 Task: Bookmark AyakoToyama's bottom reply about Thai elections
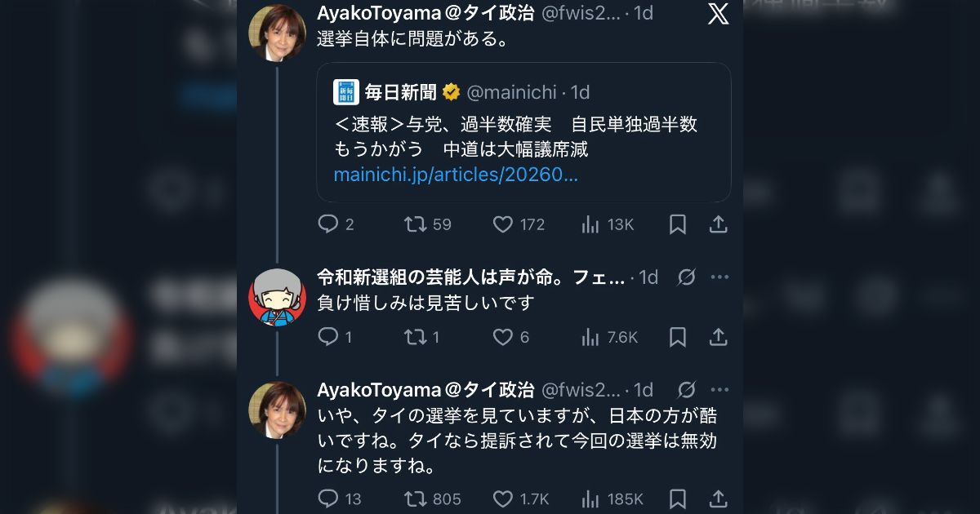click(677, 498)
